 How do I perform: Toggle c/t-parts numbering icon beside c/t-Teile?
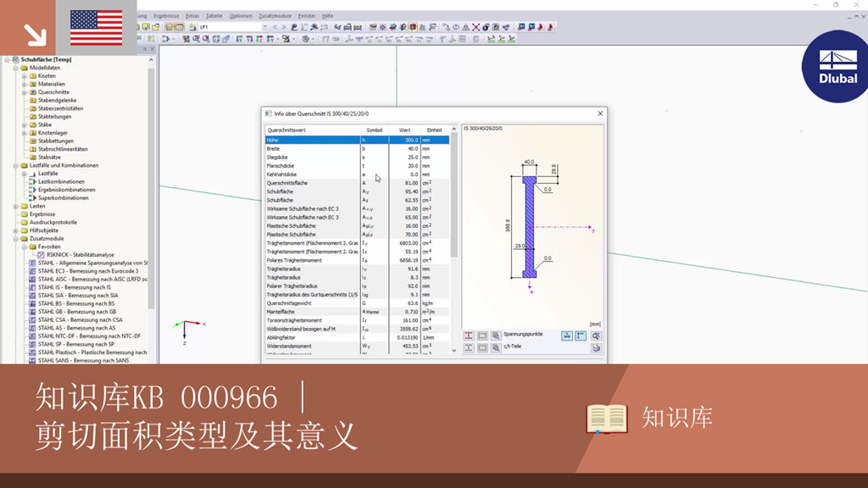(x=482, y=348)
